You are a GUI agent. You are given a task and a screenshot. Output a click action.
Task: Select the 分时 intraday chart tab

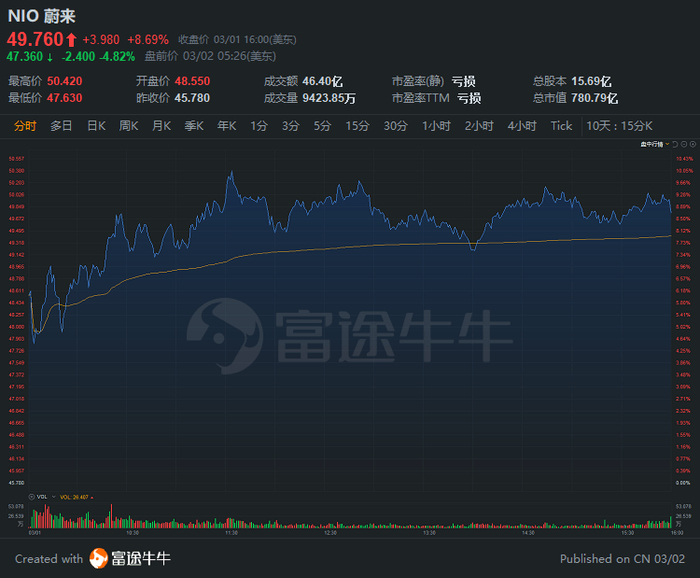pyautogui.click(x=25, y=126)
